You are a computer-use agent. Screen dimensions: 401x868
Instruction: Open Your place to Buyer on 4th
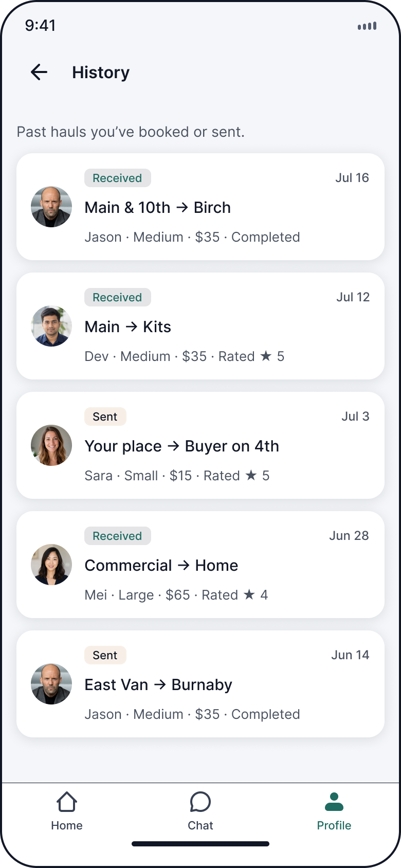tap(200, 445)
